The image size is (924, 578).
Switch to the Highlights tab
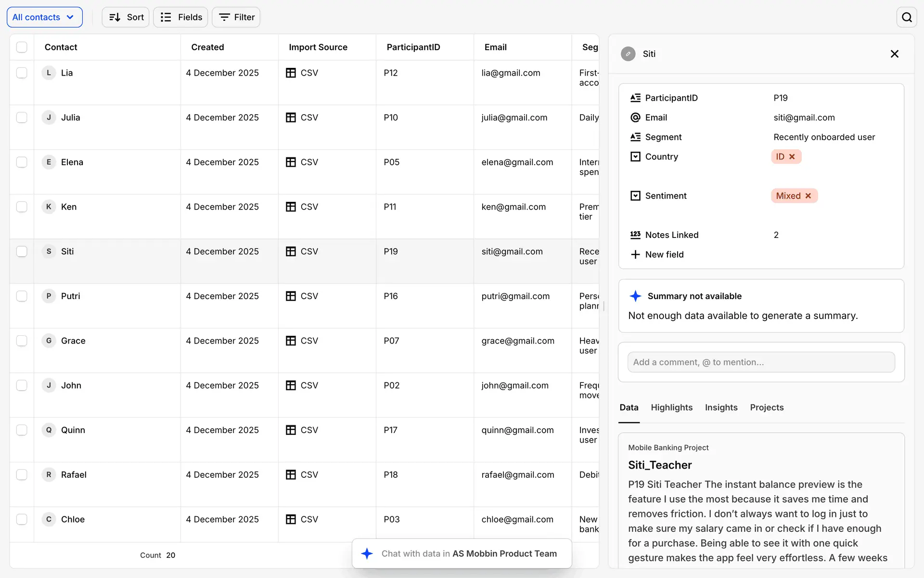point(671,407)
